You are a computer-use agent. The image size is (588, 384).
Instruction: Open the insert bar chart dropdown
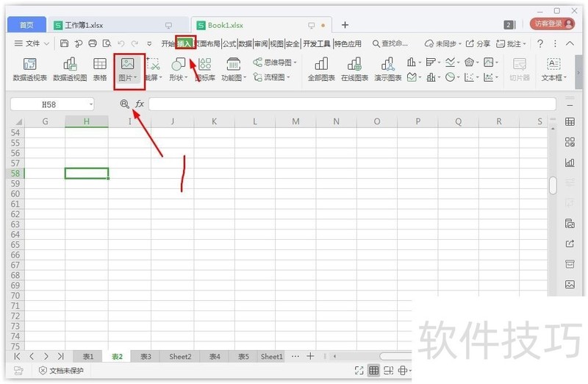433,62
